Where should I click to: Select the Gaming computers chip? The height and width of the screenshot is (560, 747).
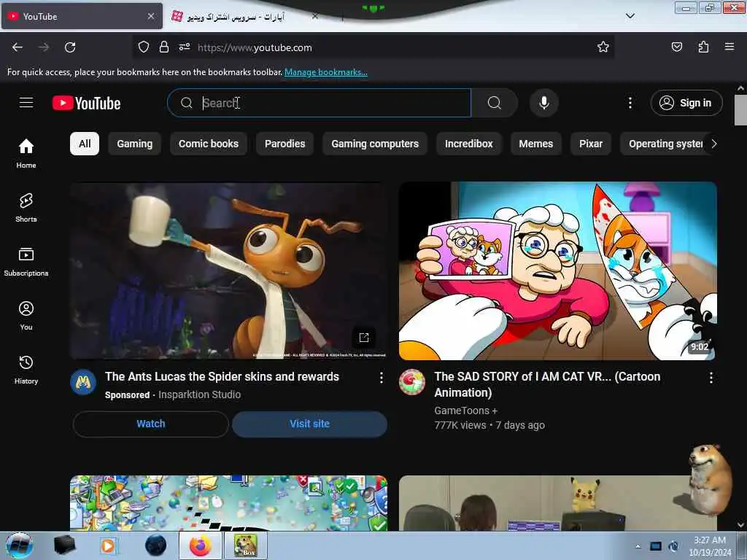pos(375,144)
